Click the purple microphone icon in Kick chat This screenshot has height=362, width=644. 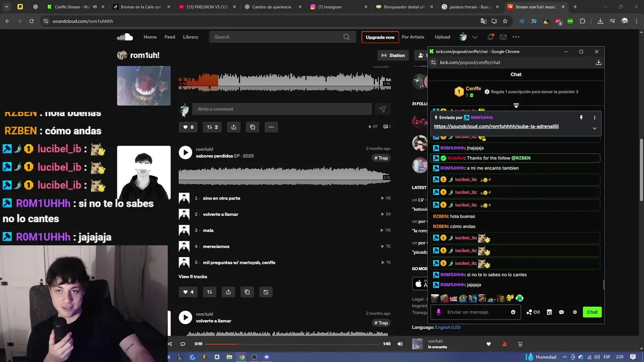click(438, 312)
